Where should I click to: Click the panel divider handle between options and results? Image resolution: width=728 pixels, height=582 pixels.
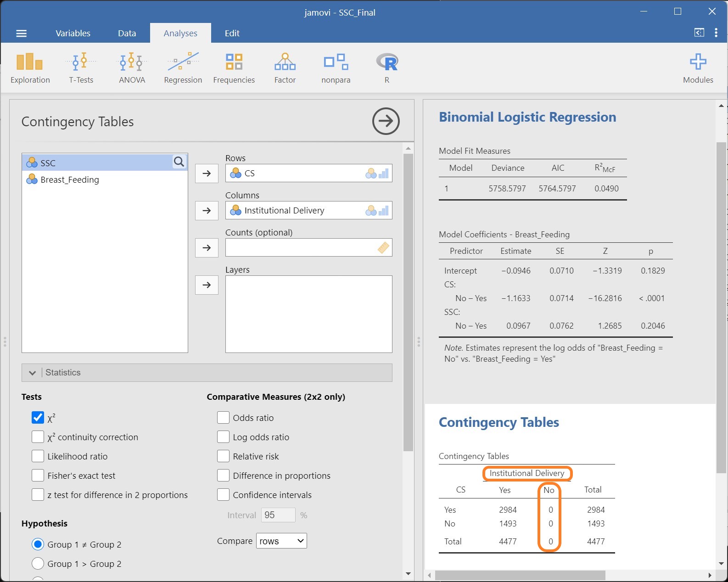point(418,341)
